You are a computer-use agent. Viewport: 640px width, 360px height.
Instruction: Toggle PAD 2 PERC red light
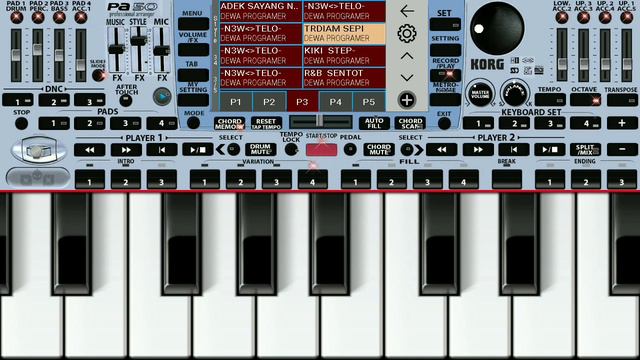point(38,18)
